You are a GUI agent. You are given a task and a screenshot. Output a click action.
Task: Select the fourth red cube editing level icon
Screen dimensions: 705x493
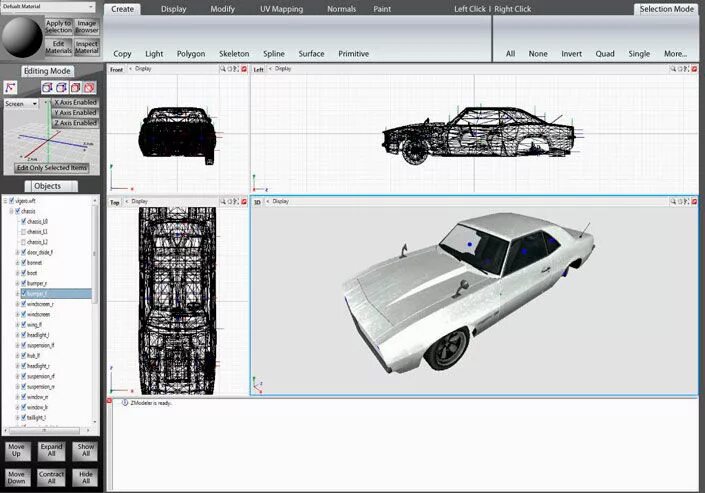point(89,88)
